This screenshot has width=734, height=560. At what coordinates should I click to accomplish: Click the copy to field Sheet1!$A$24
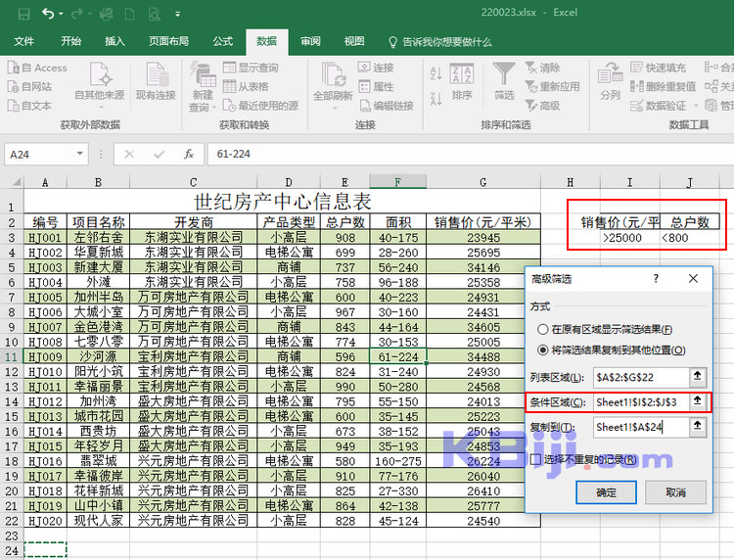(641, 427)
